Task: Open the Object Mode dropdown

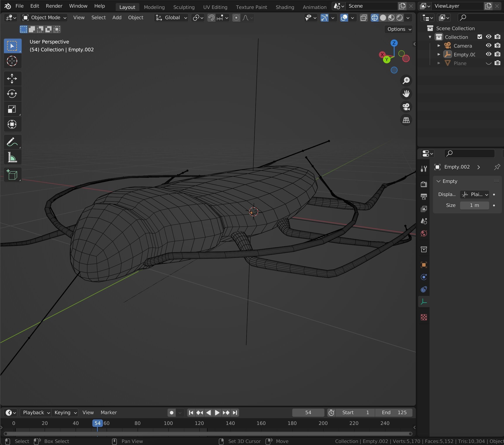Action: (44, 18)
